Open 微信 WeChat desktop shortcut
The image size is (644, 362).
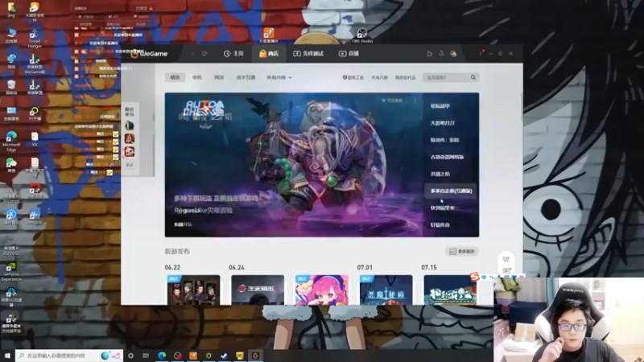11,165
